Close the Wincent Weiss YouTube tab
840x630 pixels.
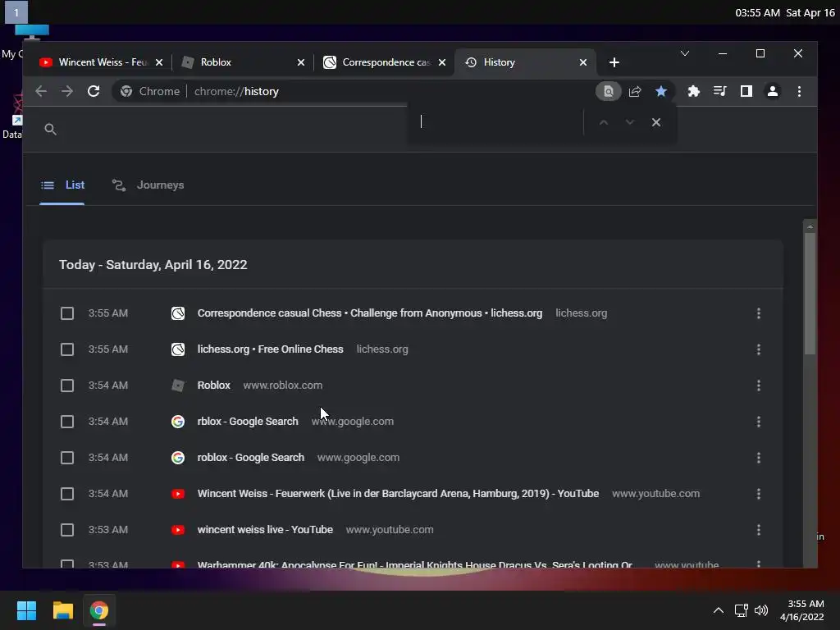point(159,62)
